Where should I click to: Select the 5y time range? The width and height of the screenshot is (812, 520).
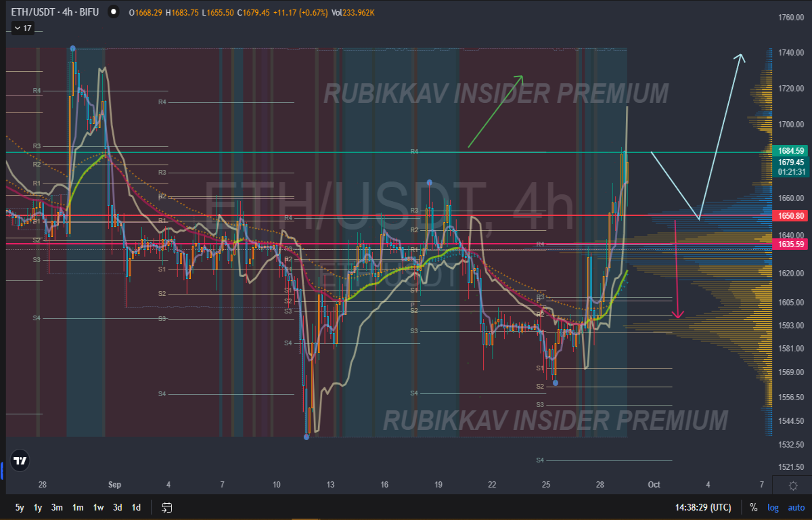tap(20, 507)
